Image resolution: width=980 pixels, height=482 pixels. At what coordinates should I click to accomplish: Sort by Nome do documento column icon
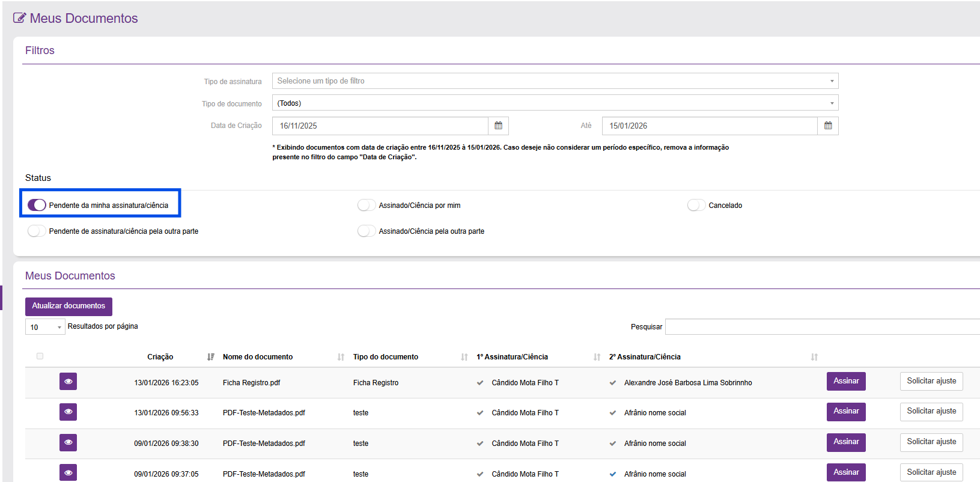coord(341,357)
